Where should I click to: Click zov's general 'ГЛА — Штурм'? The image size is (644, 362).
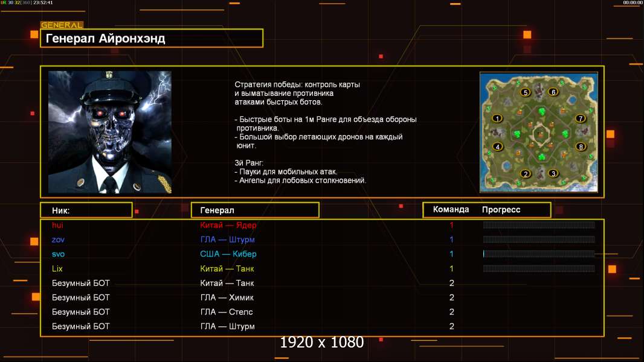click(x=227, y=240)
